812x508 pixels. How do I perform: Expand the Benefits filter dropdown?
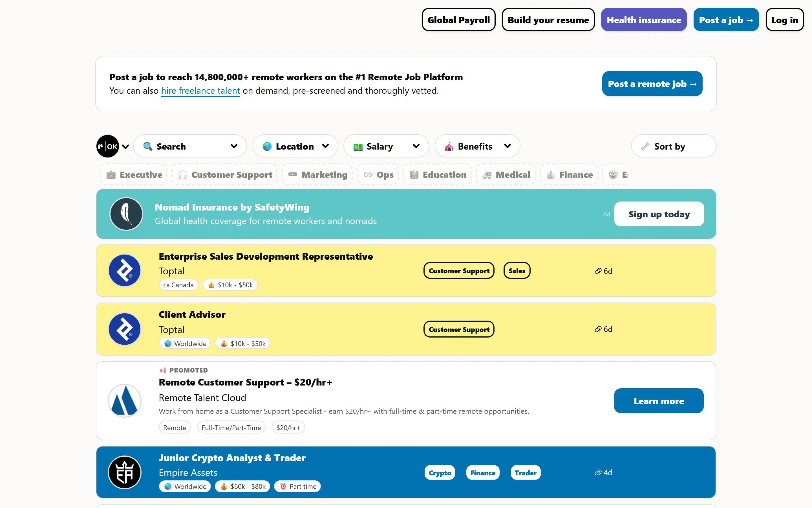point(477,146)
